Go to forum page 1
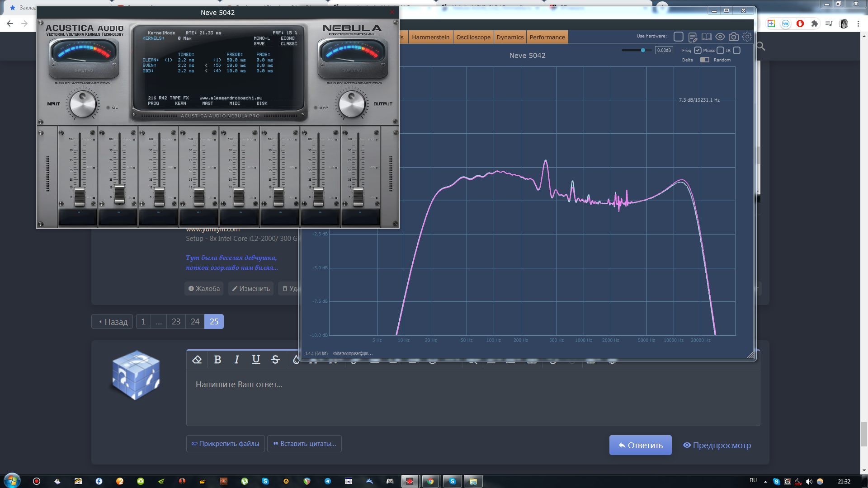 [x=143, y=322]
